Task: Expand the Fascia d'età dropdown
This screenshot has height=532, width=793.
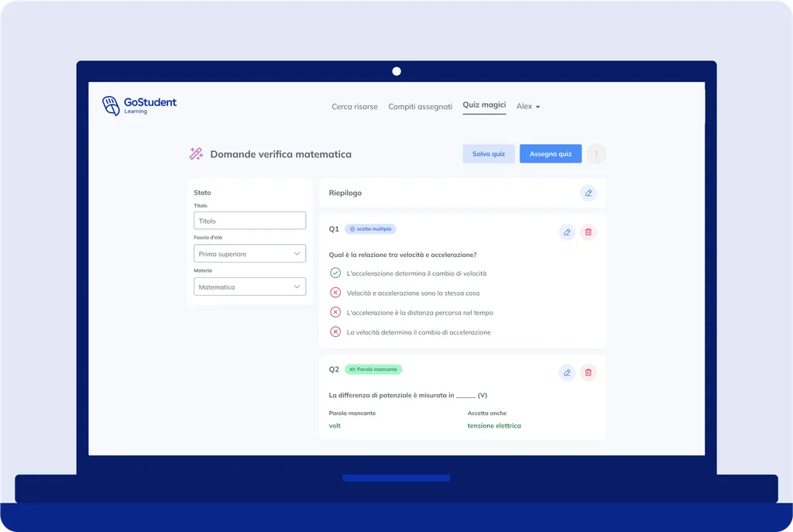Action: click(x=250, y=253)
